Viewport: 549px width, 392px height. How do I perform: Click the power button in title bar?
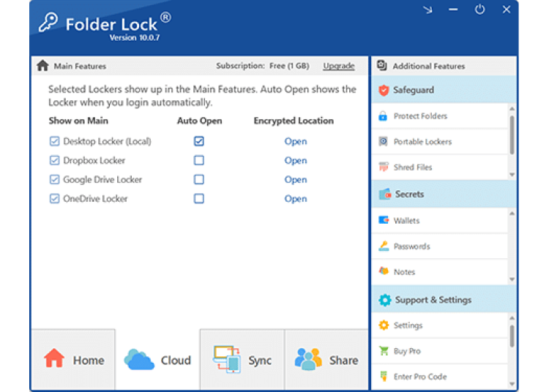(x=479, y=10)
